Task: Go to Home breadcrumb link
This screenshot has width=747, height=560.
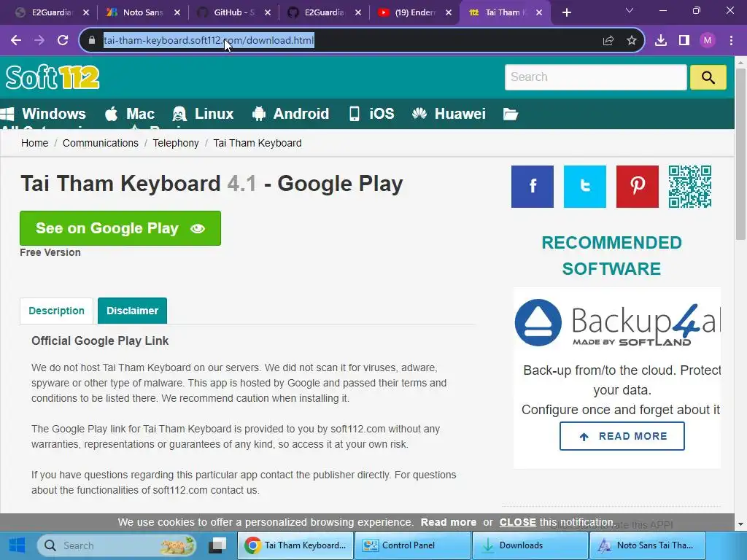Action: tap(35, 143)
